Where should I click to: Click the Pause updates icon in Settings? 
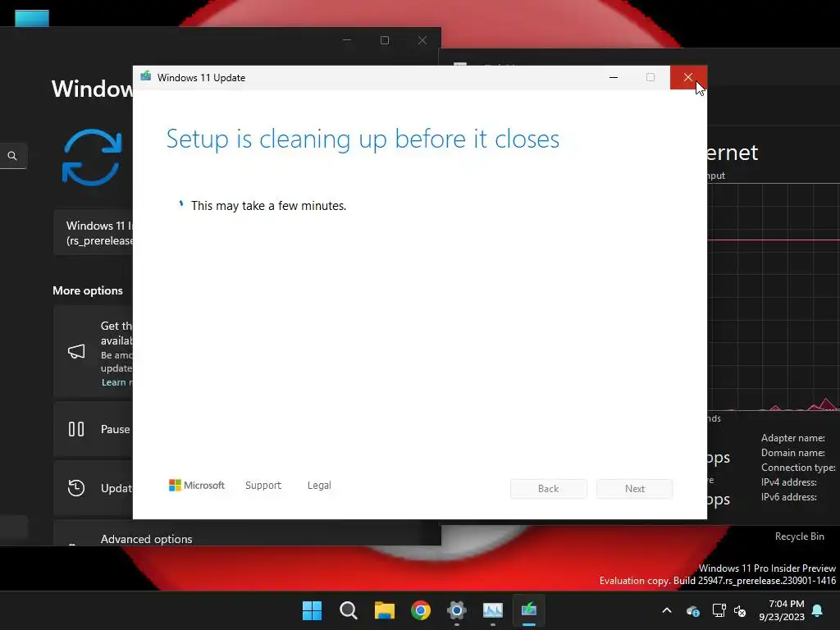tap(76, 429)
